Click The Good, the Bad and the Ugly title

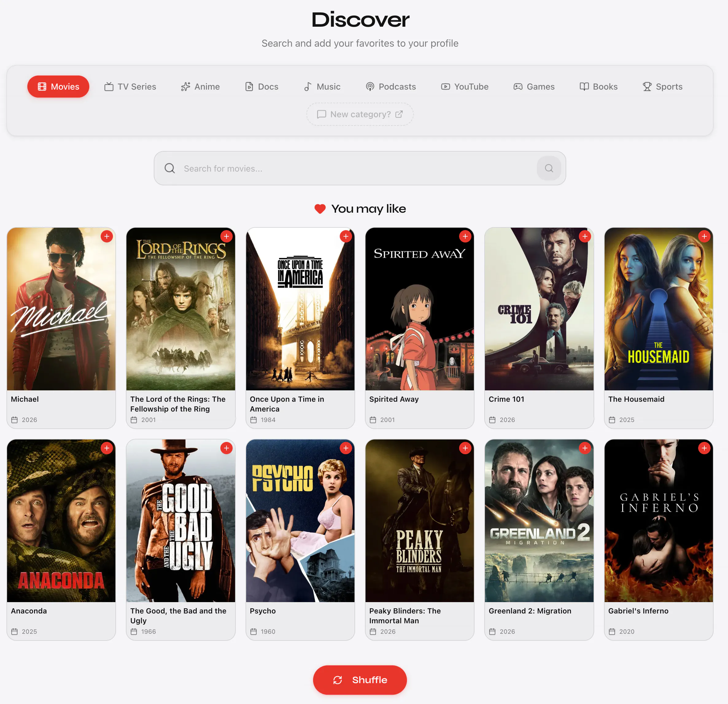click(178, 616)
